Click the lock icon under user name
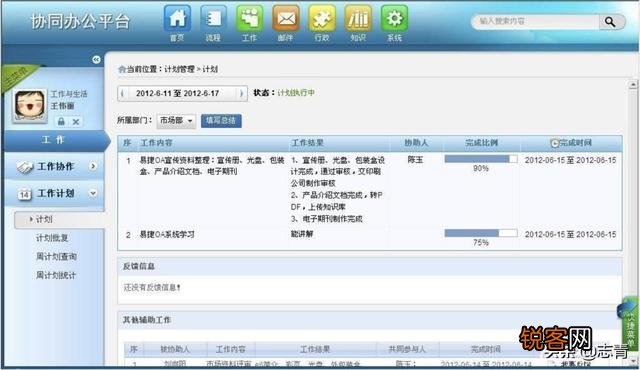 click(61, 121)
